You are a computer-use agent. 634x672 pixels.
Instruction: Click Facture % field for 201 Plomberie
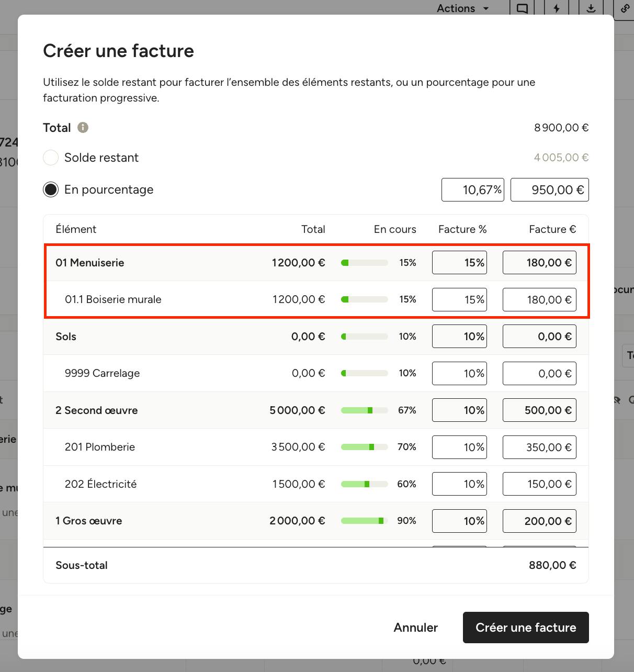tap(459, 447)
